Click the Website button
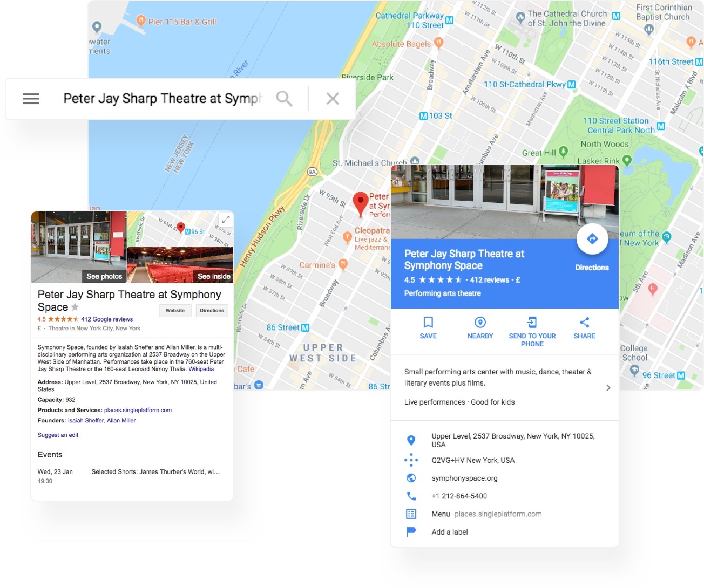The width and height of the screenshot is (704, 588). point(175,311)
